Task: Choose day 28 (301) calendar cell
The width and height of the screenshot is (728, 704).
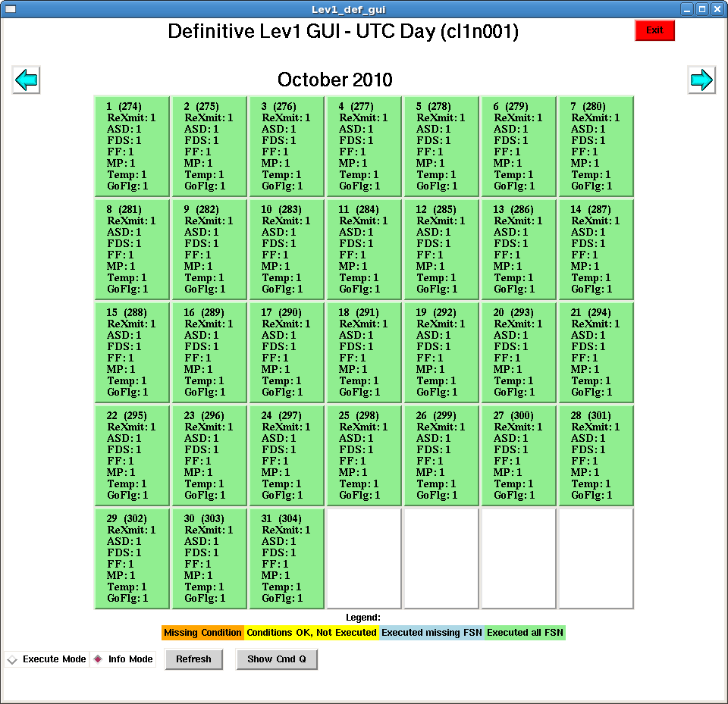Action: click(x=596, y=455)
